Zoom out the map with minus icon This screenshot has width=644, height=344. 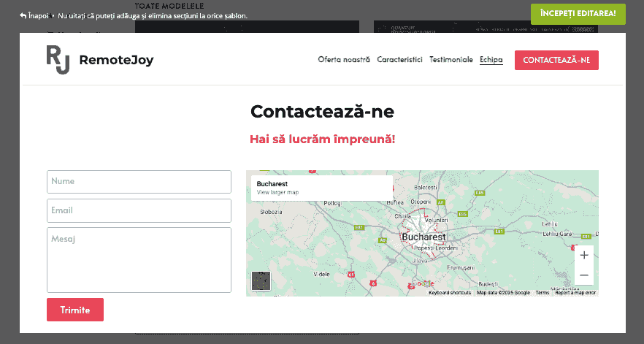coord(584,275)
